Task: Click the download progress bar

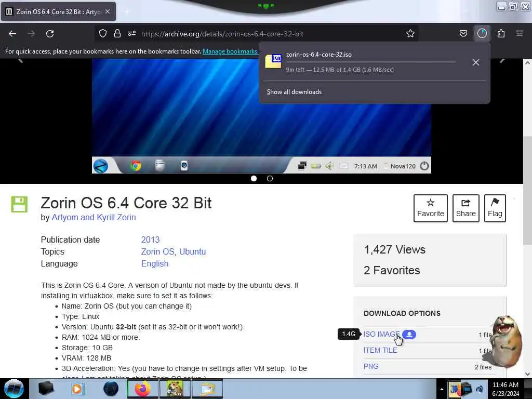Action: pyautogui.click(x=371, y=62)
